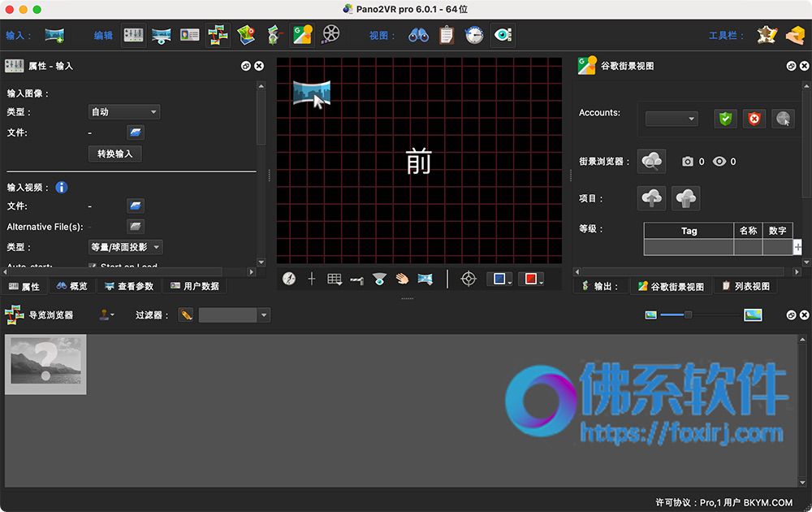
Task: Open the Google Street View toolbar icon
Action: 302,35
